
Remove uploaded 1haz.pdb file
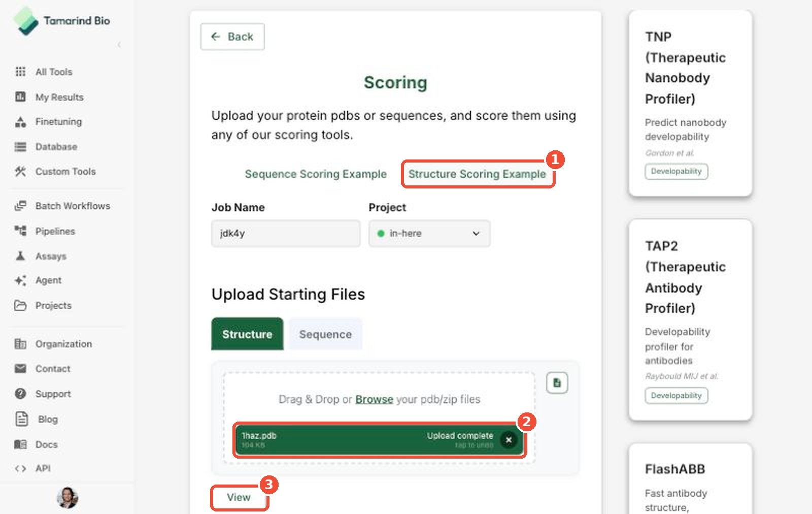[x=509, y=440]
